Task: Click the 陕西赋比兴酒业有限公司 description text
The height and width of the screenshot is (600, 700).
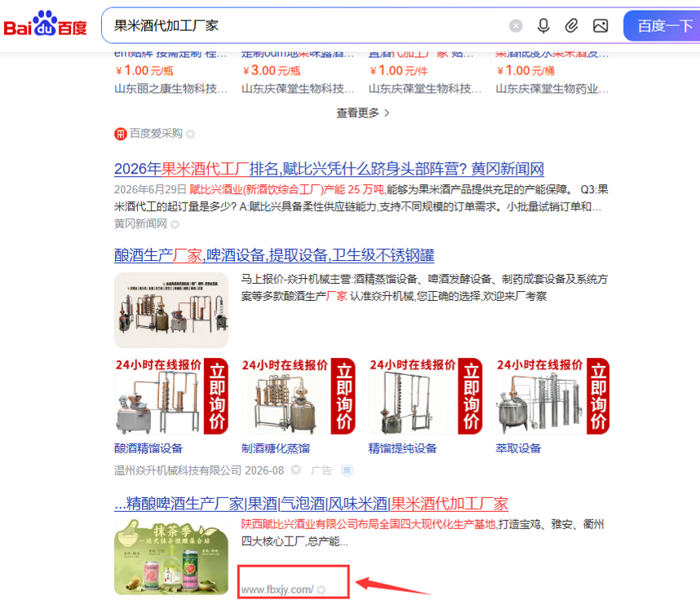Action: pos(423,532)
